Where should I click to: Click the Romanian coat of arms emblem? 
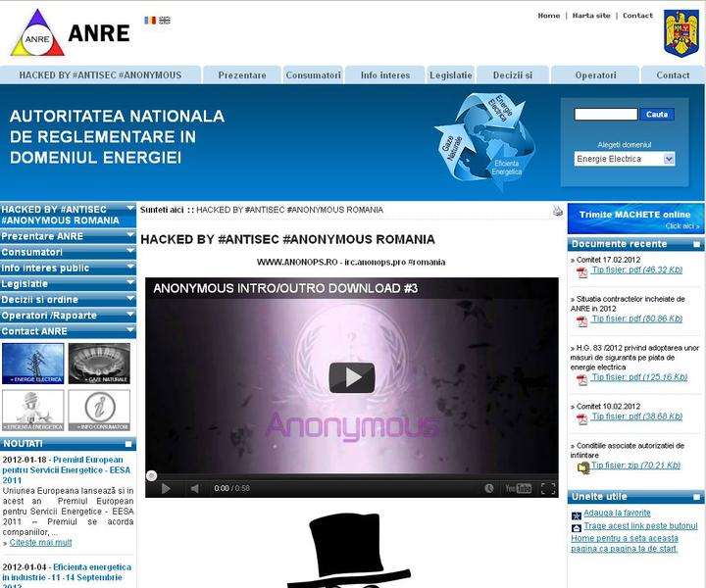point(681,33)
